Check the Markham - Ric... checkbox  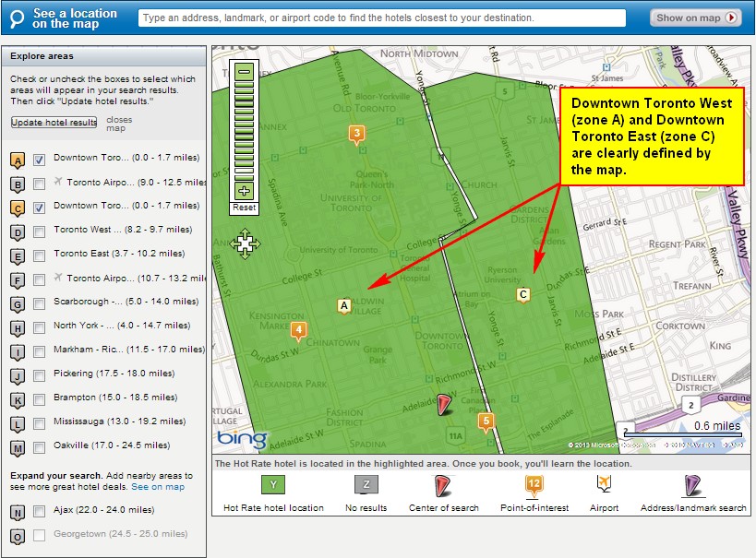(x=39, y=351)
